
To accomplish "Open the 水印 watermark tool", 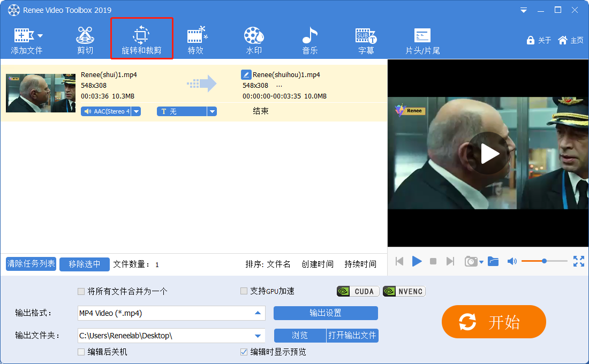I will click(x=254, y=41).
